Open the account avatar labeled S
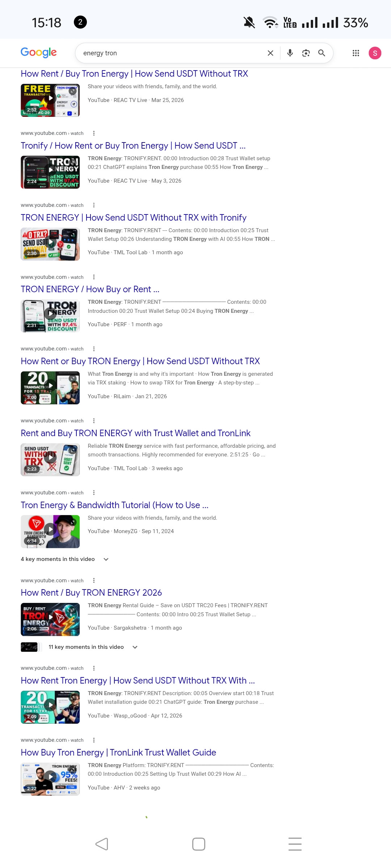The height and width of the screenshot is (868, 391). tap(375, 53)
